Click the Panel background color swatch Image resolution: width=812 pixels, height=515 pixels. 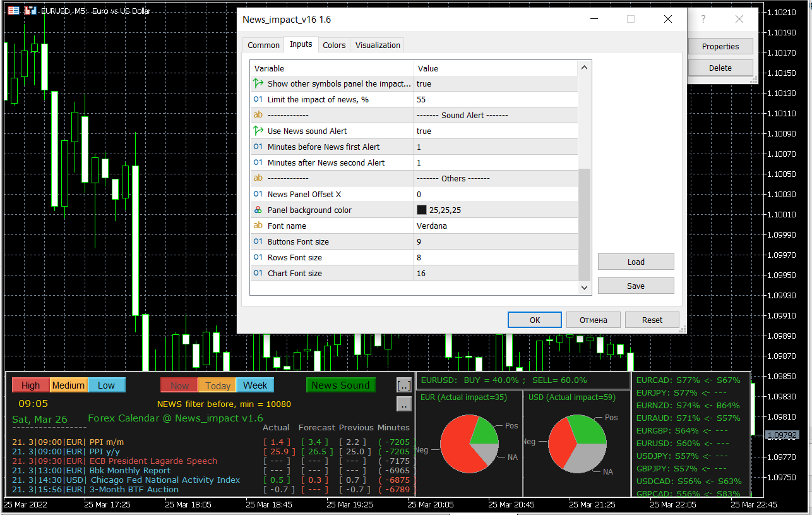[x=422, y=210]
